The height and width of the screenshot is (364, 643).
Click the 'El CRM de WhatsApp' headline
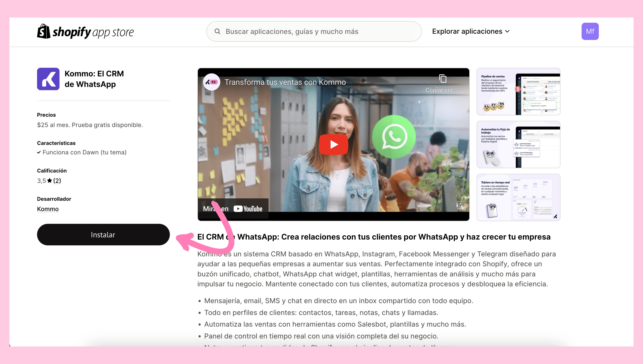point(374,237)
